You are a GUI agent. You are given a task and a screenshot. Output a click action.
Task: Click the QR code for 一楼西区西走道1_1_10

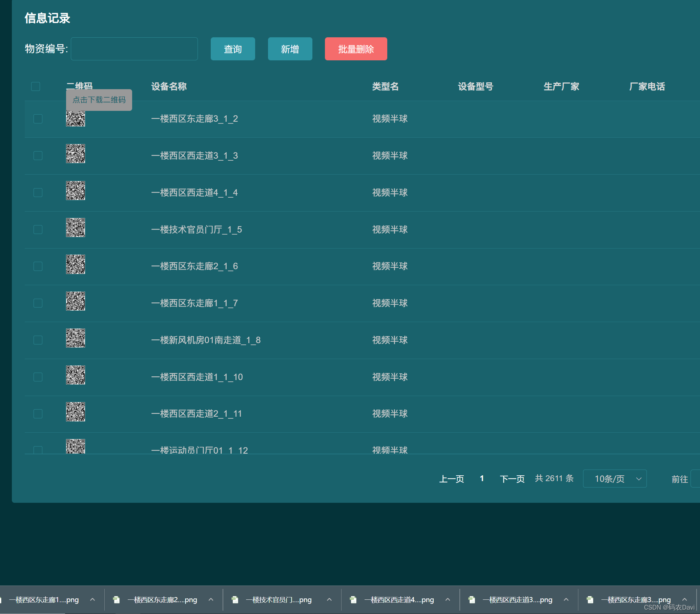click(x=75, y=375)
